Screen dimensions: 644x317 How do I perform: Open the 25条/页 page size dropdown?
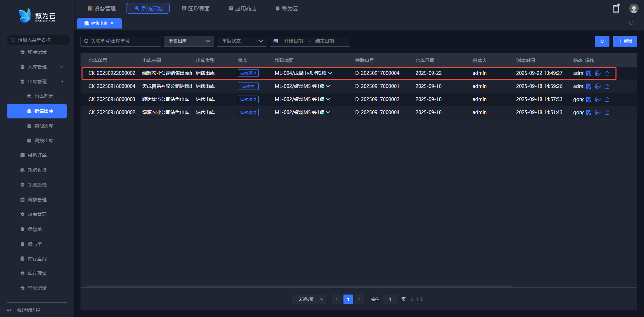311,299
